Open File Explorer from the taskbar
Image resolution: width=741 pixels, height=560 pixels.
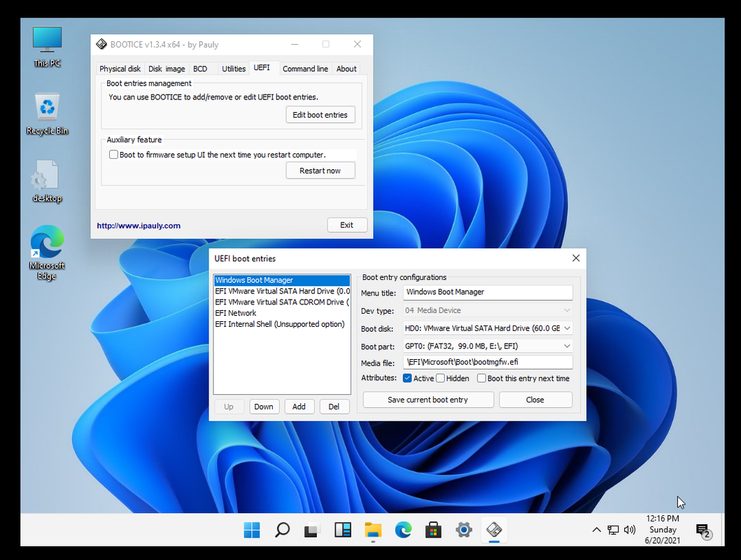pyautogui.click(x=373, y=530)
